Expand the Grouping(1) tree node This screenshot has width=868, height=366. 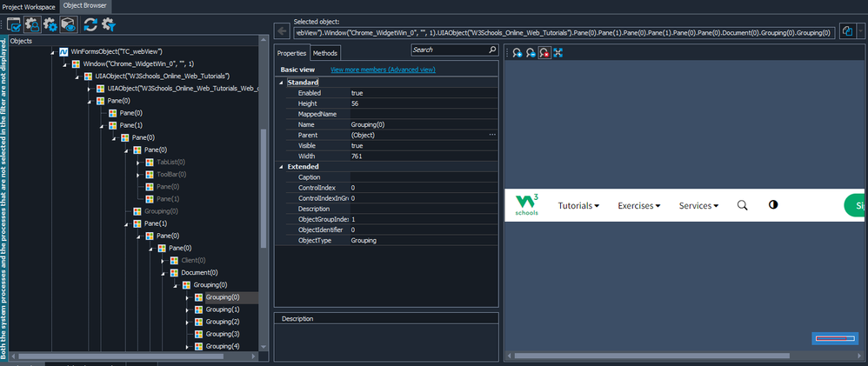[x=186, y=310]
